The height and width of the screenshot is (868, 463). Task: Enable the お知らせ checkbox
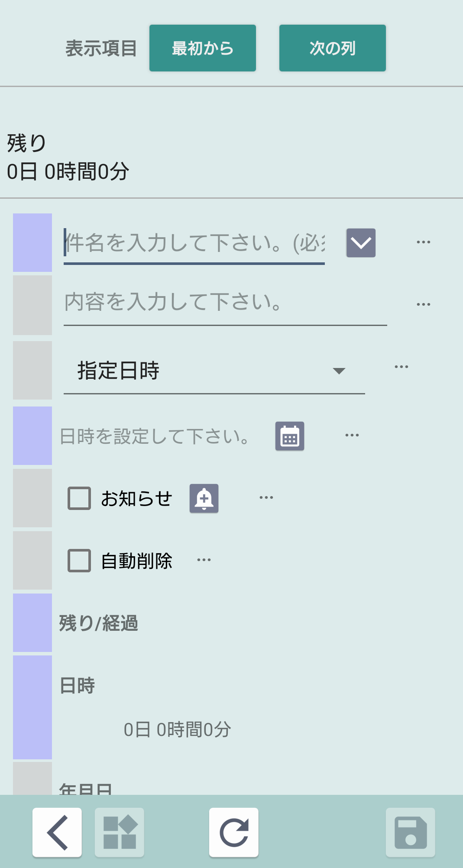pos(79,498)
